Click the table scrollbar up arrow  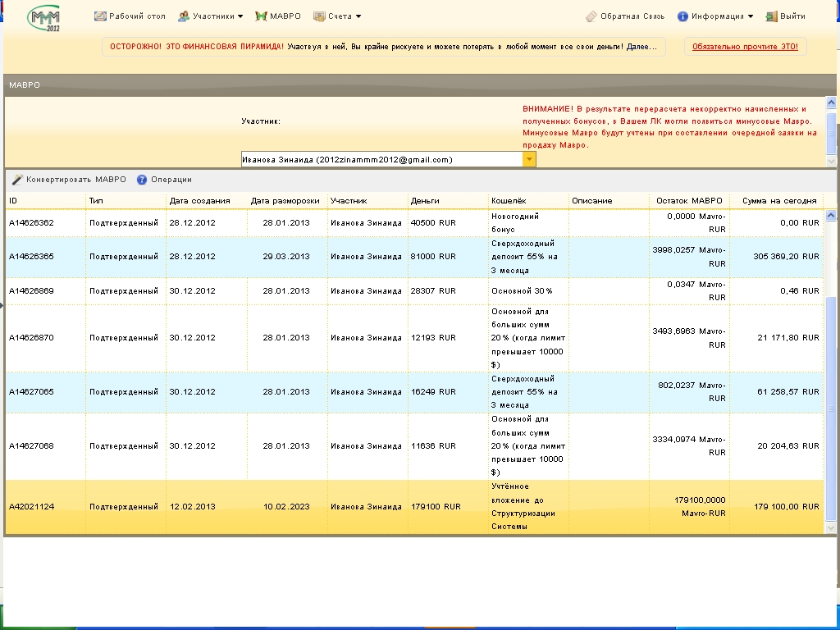tap(831, 216)
